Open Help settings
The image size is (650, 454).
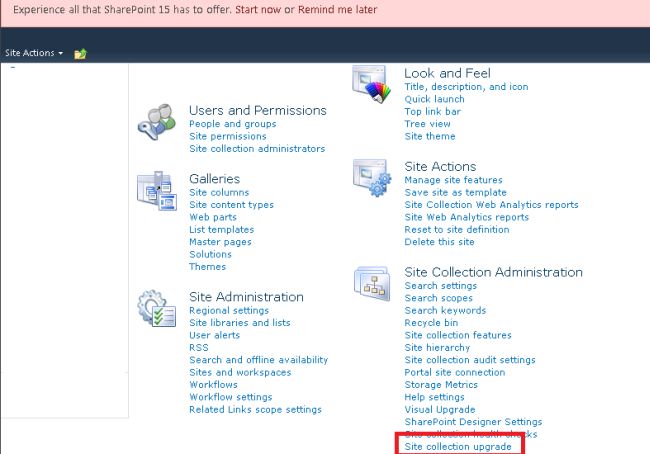click(434, 397)
